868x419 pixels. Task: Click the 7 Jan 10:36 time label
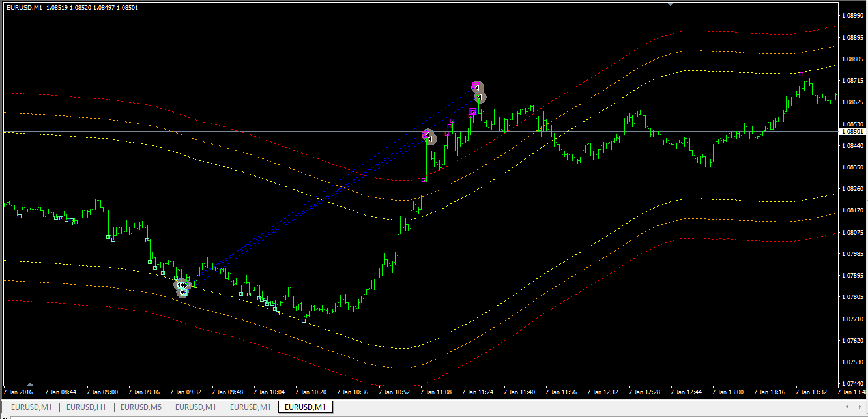pos(353,392)
